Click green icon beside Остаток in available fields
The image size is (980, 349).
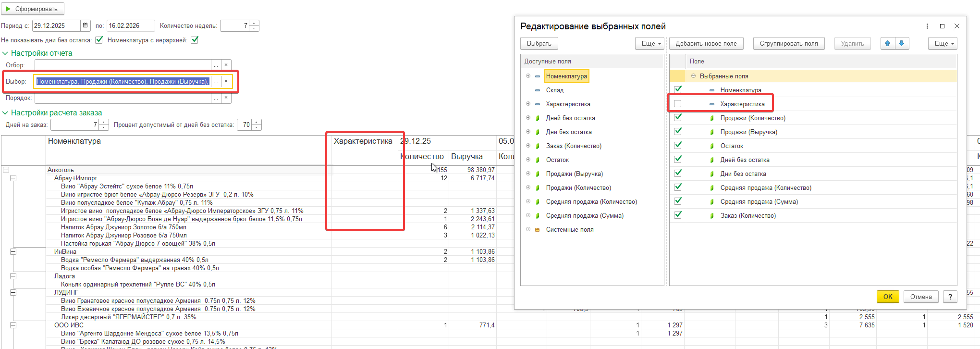pos(538,160)
